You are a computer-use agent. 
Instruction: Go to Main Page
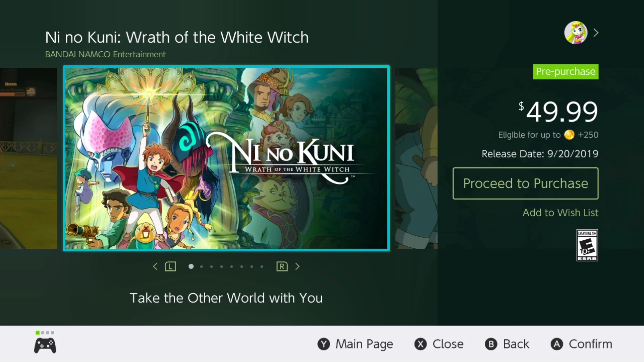tap(365, 344)
